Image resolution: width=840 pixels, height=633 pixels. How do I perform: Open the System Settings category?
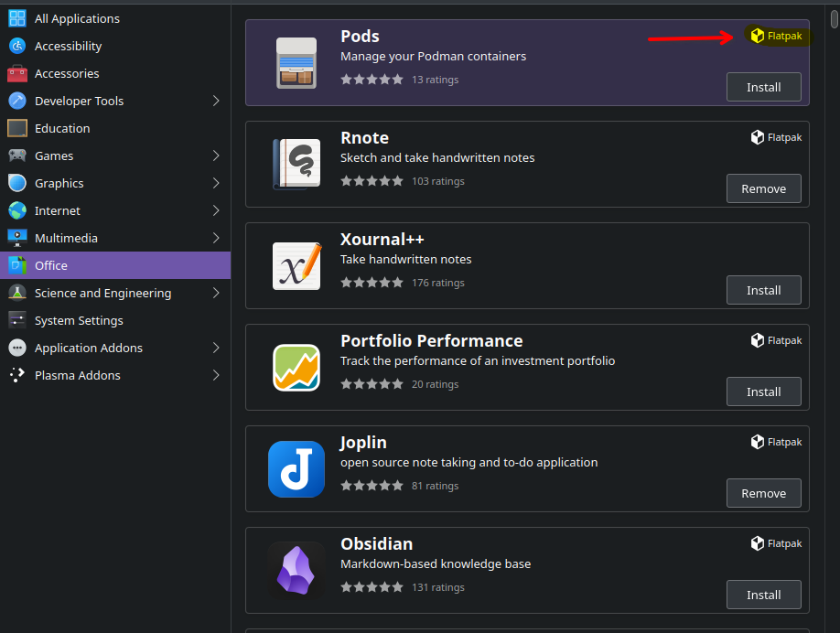tap(115, 320)
